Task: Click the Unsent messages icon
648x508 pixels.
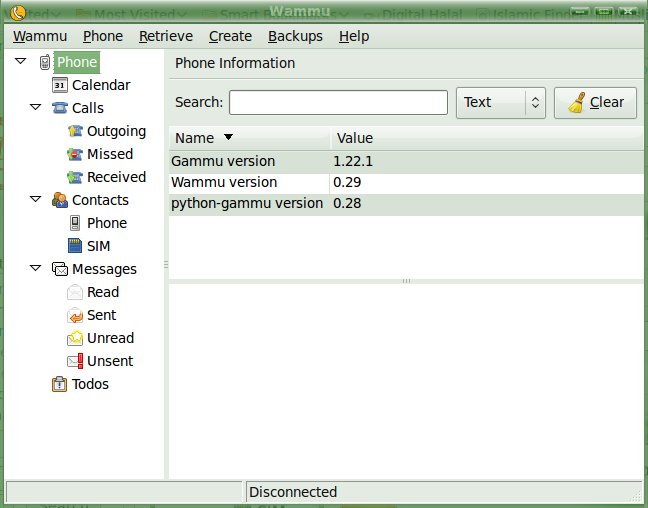Action: pyautogui.click(x=75, y=361)
